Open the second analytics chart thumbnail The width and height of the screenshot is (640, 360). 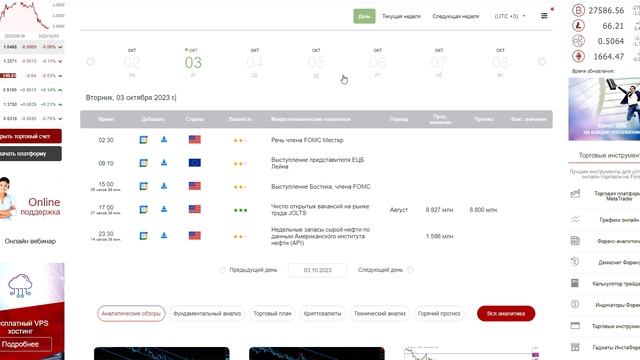click(317, 353)
